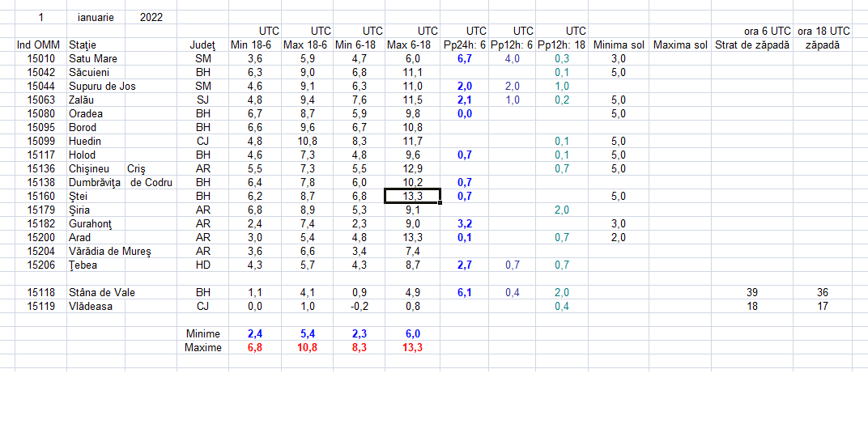Screen dimensions: 868x437
Task: Click Satu Mare's Pp24h value 6,7
Action: (x=465, y=58)
